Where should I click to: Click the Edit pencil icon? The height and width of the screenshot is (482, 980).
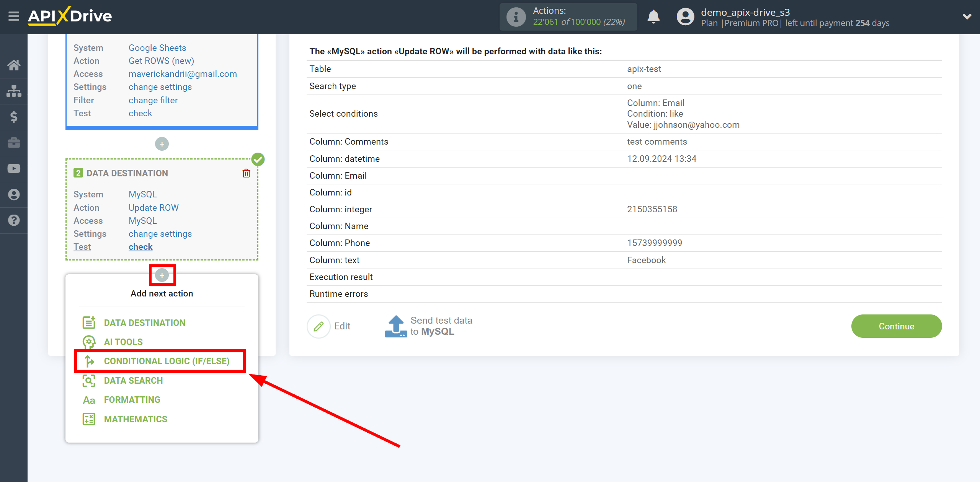coord(318,326)
